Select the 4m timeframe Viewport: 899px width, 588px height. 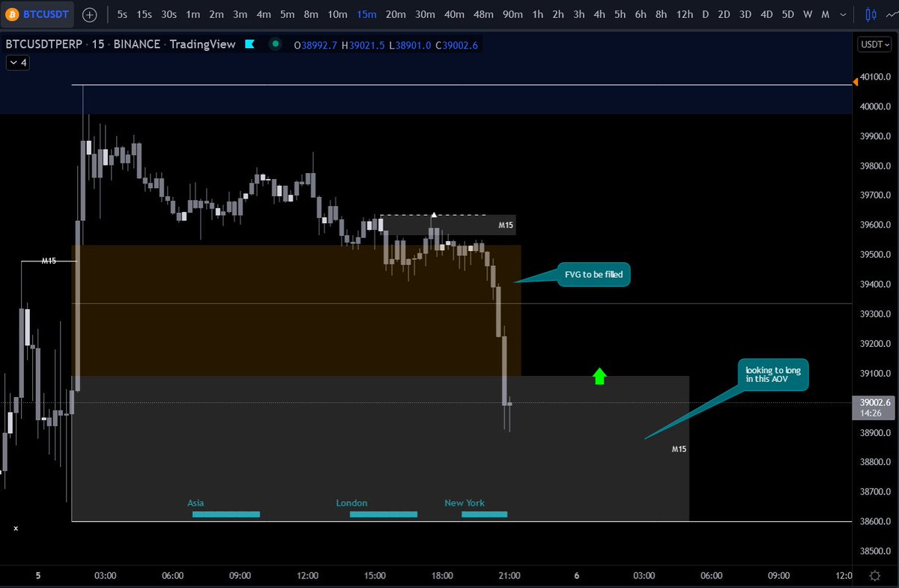(264, 14)
